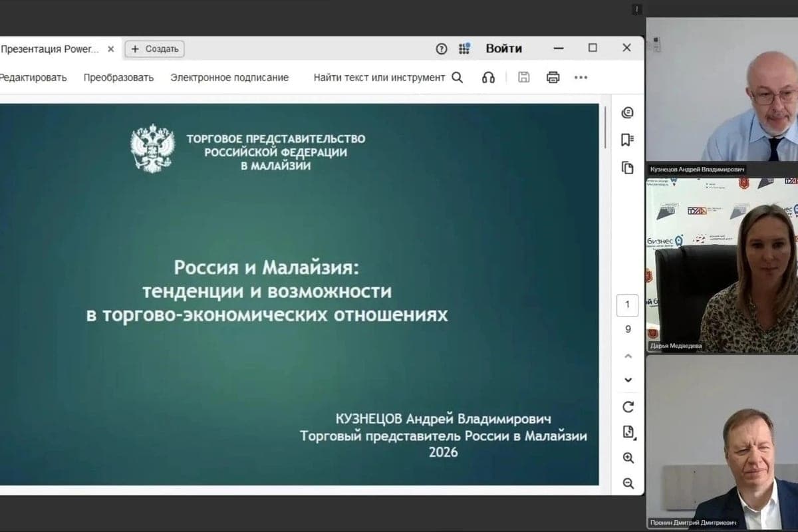
Task: Open the Help question mark icon
Action: coord(441,49)
